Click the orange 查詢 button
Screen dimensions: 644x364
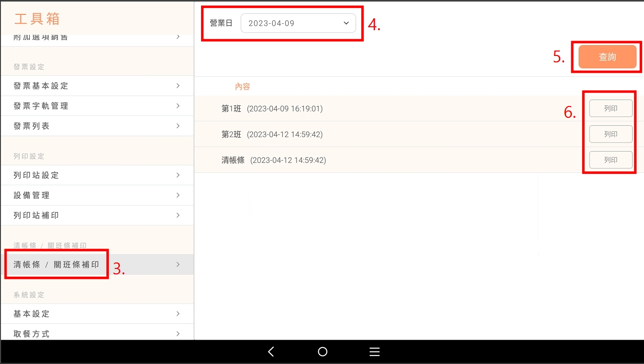click(607, 57)
